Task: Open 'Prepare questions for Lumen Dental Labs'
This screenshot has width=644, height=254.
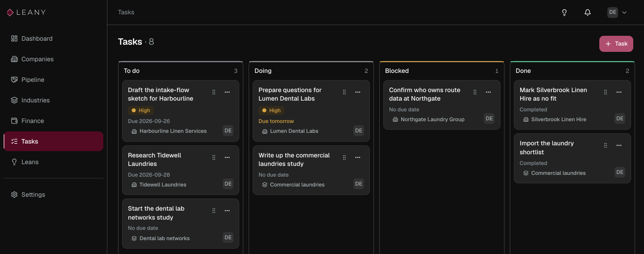Action: point(290,94)
